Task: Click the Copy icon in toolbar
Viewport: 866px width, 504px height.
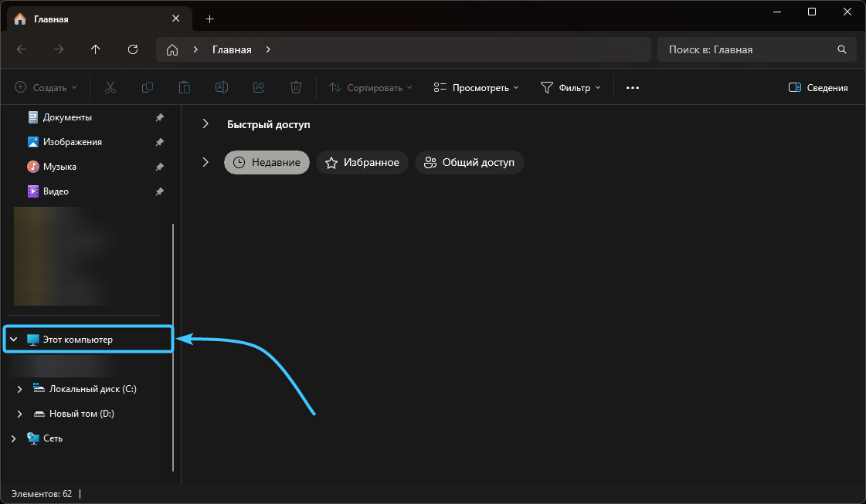Action: [x=148, y=88]
